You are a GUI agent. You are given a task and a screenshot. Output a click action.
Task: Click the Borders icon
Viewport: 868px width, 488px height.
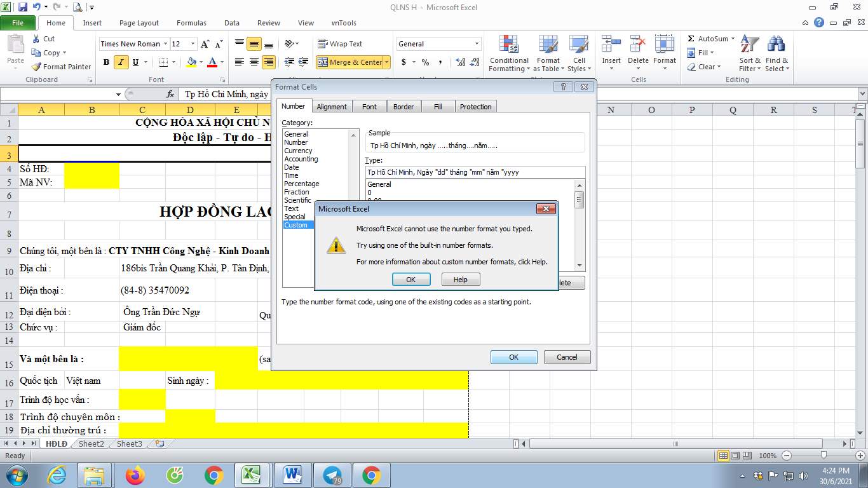point(164,62)
